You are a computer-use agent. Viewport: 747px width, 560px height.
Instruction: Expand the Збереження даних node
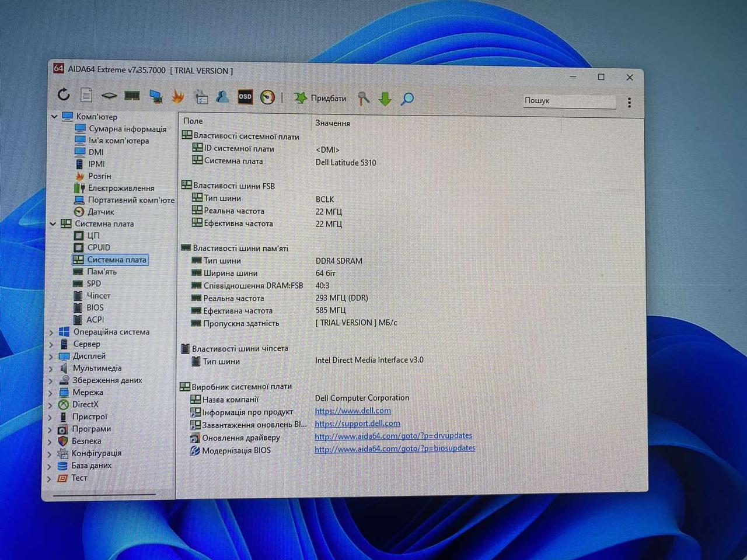click(x=51, y=381)
